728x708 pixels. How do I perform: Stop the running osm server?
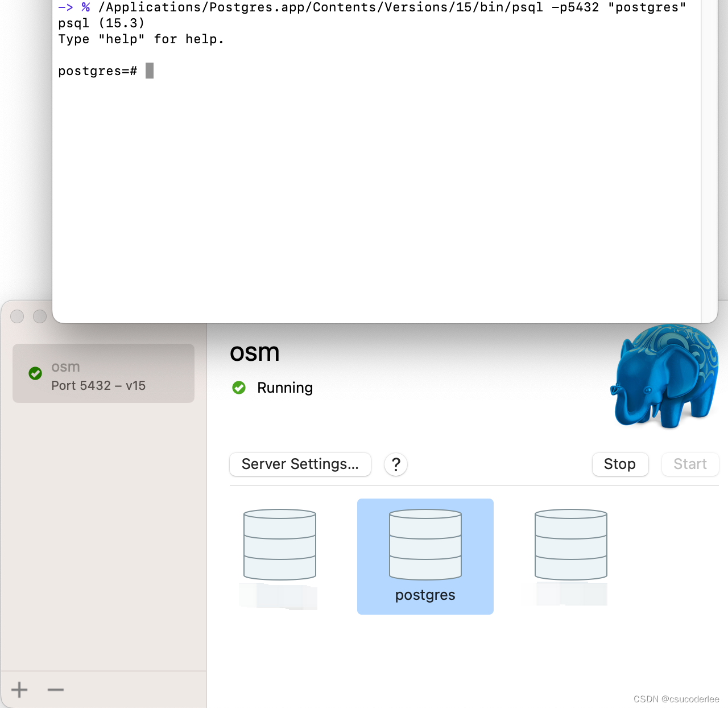[620, 464]
